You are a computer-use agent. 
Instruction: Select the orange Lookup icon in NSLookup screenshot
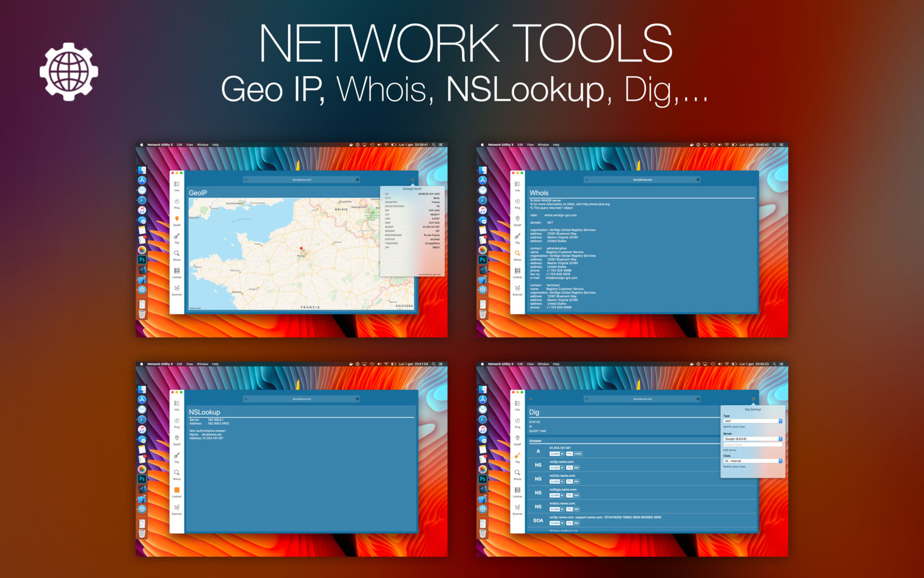tap(177, 490)
